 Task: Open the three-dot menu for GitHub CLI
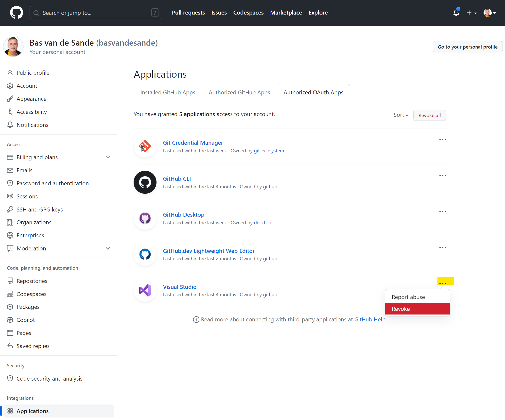[x=442, y=175]
